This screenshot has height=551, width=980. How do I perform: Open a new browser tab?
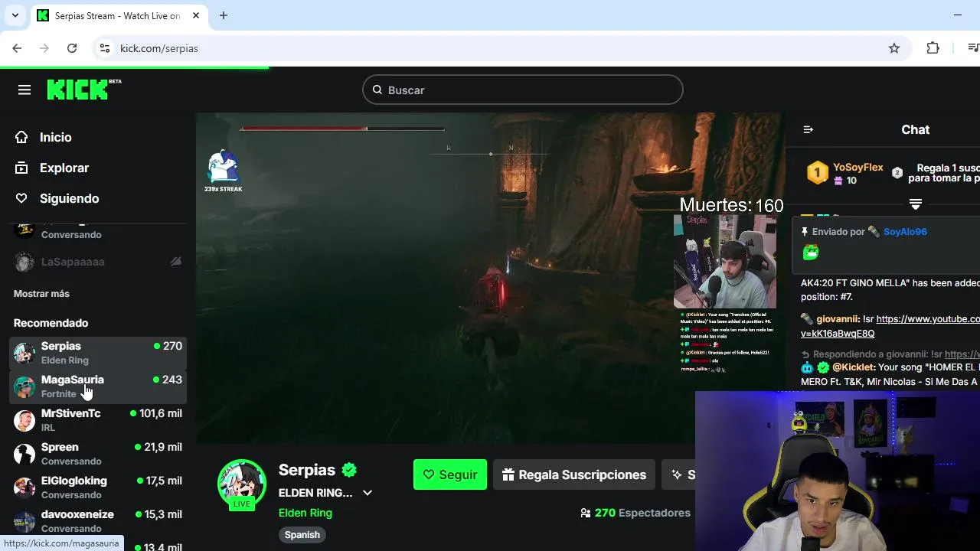(224, 15)
